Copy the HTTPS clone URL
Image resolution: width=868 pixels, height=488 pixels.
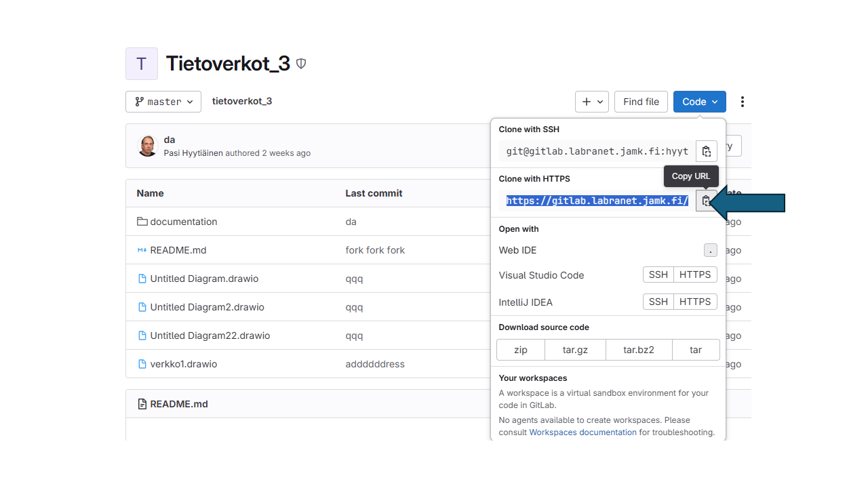(706, 201)
